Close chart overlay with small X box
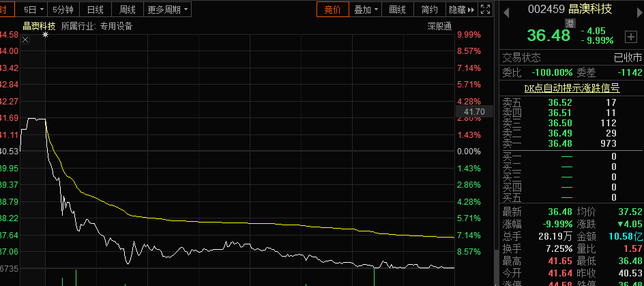 (25, 40)
